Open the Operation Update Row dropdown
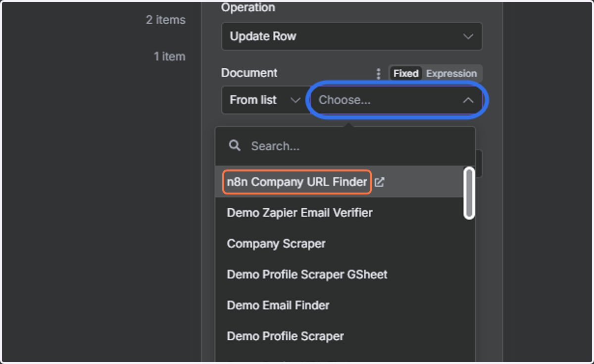Screen dimensions: 594x364 pyautogui.click(x=352, y=36)
